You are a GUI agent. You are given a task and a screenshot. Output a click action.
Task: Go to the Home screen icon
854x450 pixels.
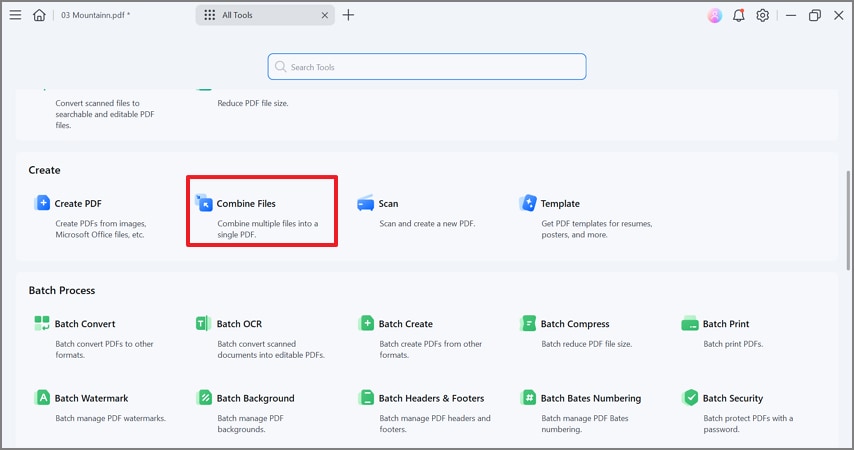39,15
